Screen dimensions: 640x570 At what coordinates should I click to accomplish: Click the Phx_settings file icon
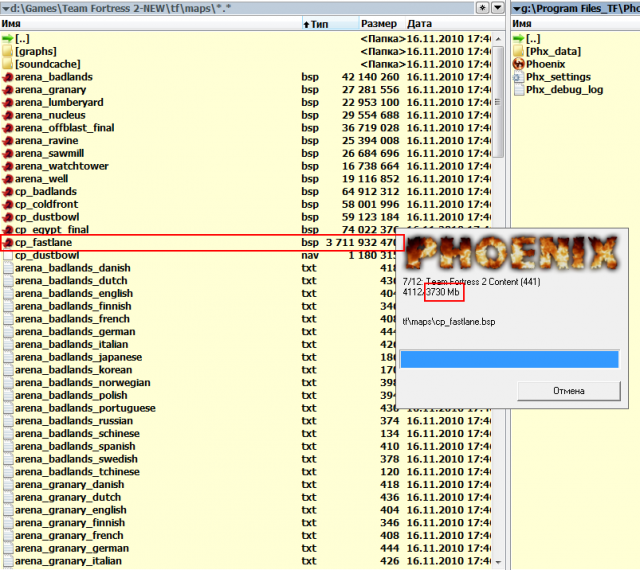pyautogui.click(x=518, y=77)
